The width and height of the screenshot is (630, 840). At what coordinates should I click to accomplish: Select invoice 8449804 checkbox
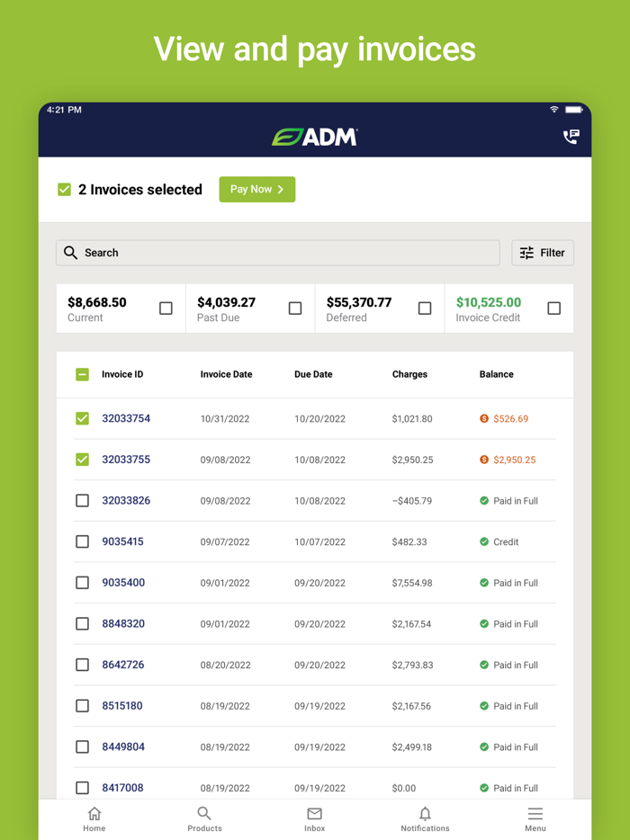[82, 746]
